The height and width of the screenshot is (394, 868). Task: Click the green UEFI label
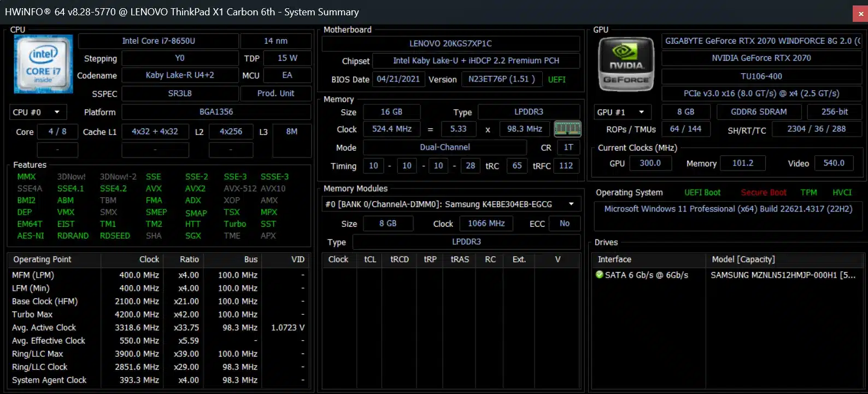coord(557,80)
